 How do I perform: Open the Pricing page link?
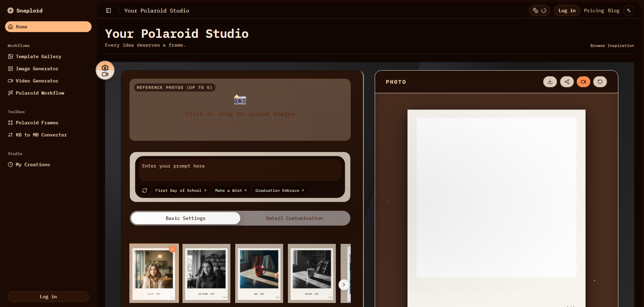[x=594, y=11]
